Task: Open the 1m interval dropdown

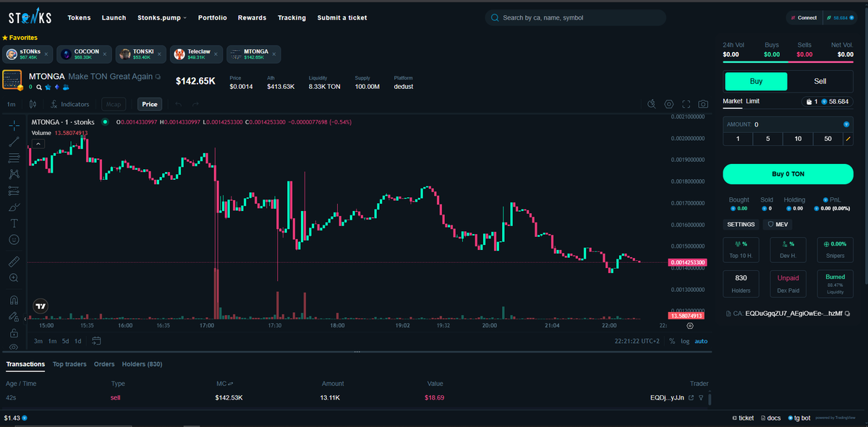Action: 12,104
